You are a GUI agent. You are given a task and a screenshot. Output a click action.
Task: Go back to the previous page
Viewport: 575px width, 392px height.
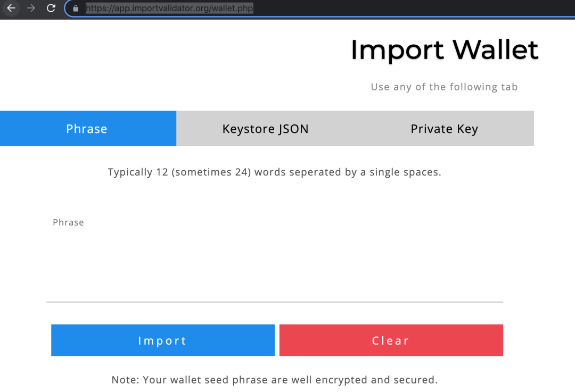coord(11,8)
